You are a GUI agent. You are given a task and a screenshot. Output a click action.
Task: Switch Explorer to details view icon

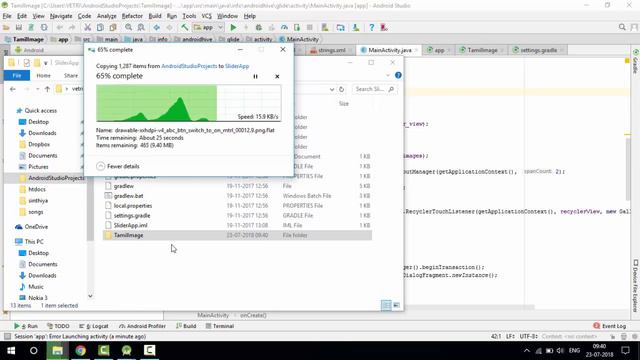[386, 305]
